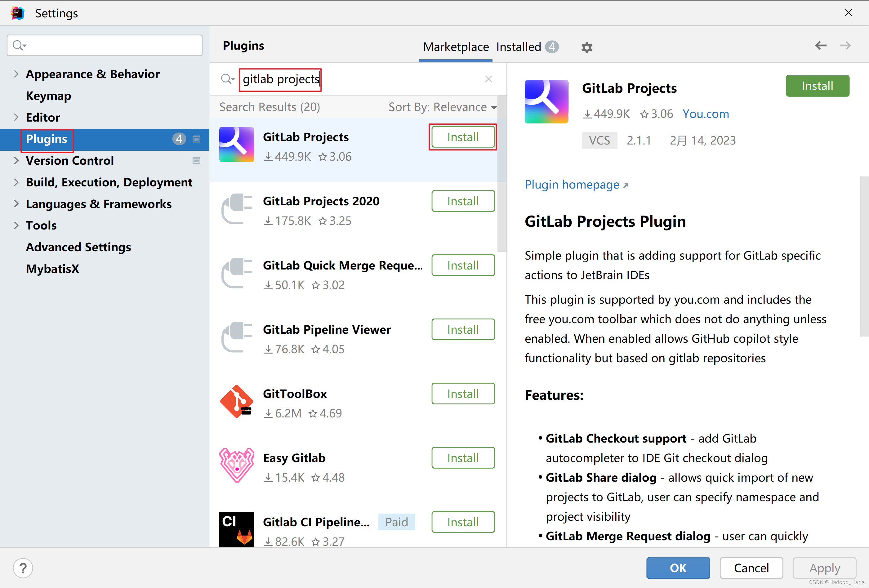Select the Marketplace tab

456,47
